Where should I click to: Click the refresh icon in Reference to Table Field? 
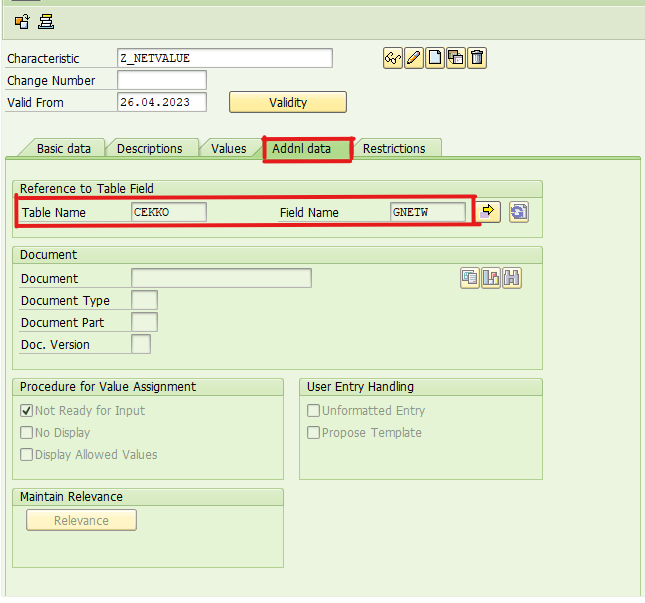(519, 212)
